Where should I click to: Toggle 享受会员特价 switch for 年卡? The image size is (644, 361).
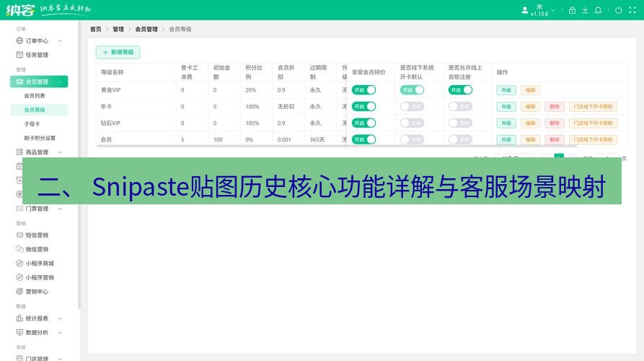tap(363, 106)
